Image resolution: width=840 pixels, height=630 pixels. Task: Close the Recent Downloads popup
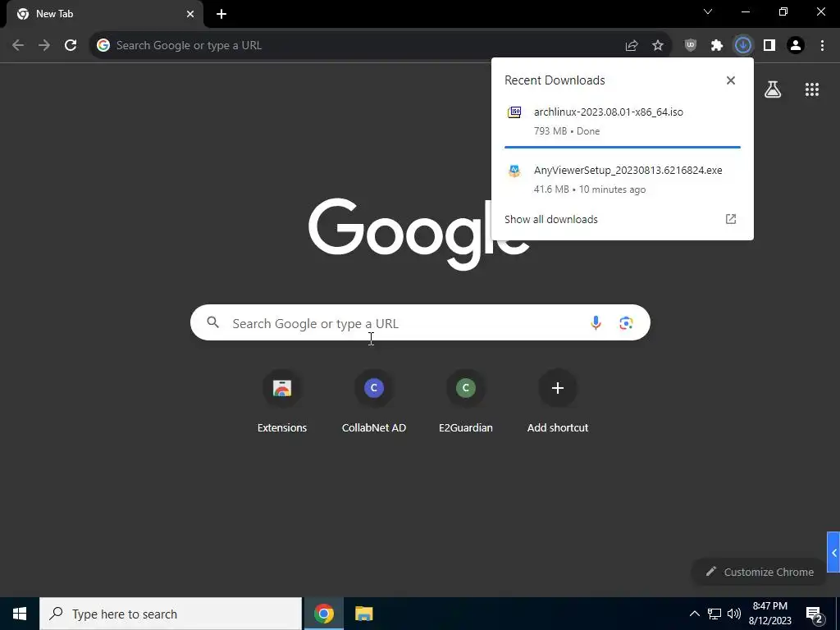point(731,80)
